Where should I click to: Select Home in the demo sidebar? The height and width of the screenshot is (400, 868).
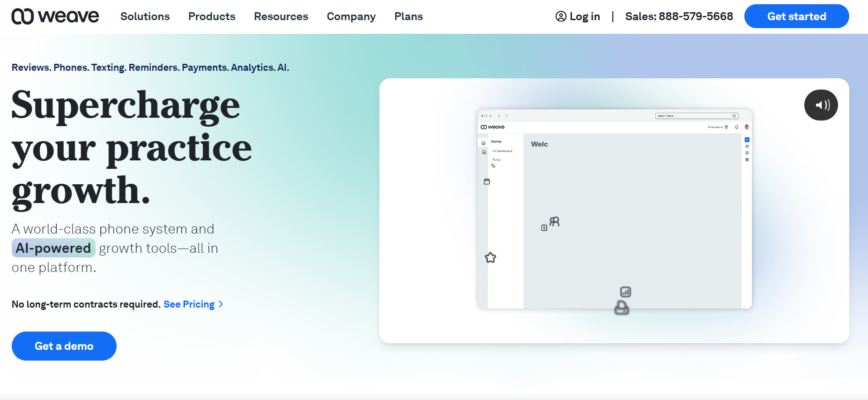click(x=496, y=142)
